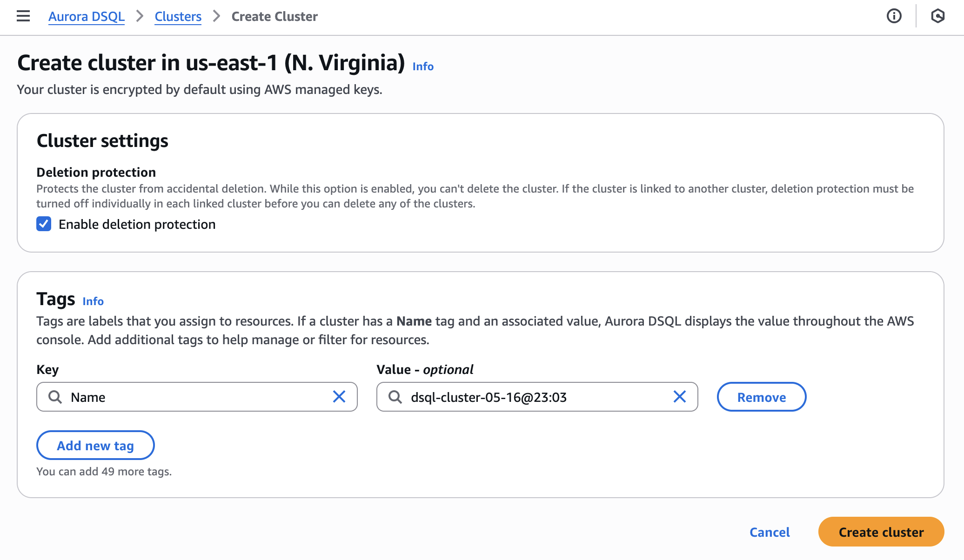The height and width of the screenshot is (560, 964).
Task: Focus the tag Value input field
Action: click(x=537, y=397)
